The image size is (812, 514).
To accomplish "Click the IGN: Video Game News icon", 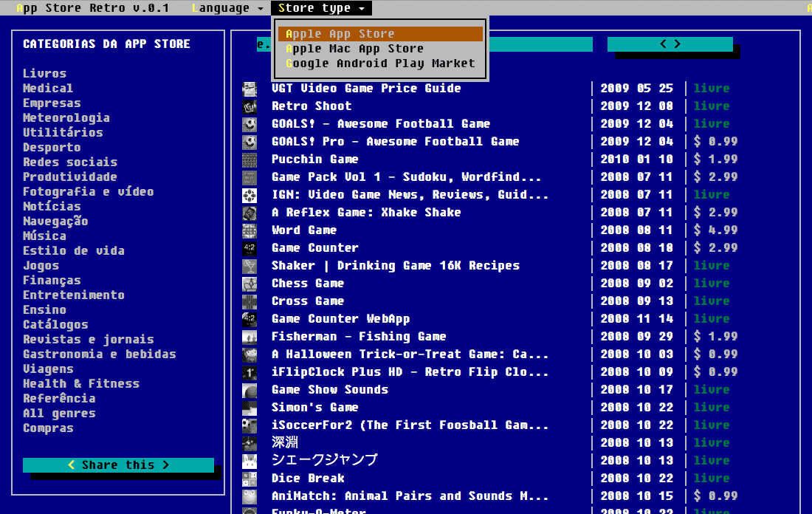I will 250,195.
